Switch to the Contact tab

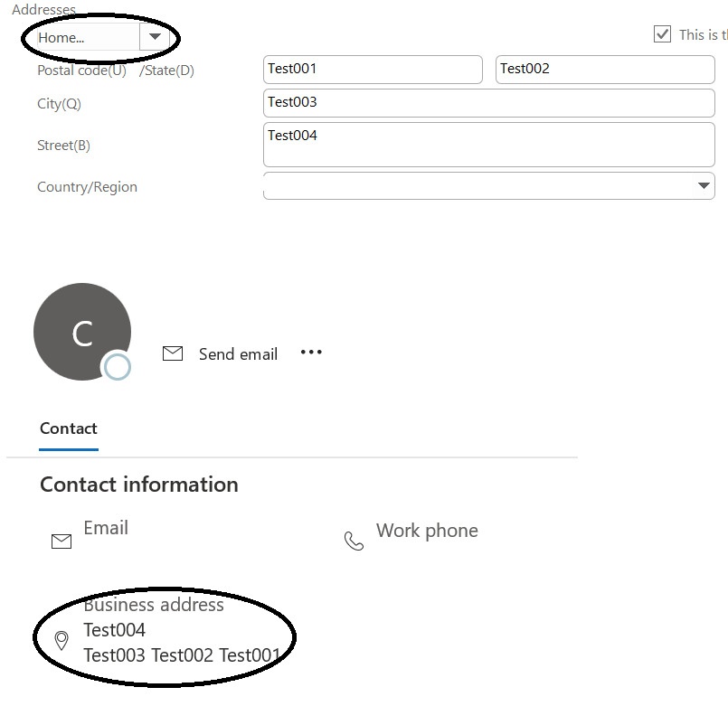[x=68, y=428]
